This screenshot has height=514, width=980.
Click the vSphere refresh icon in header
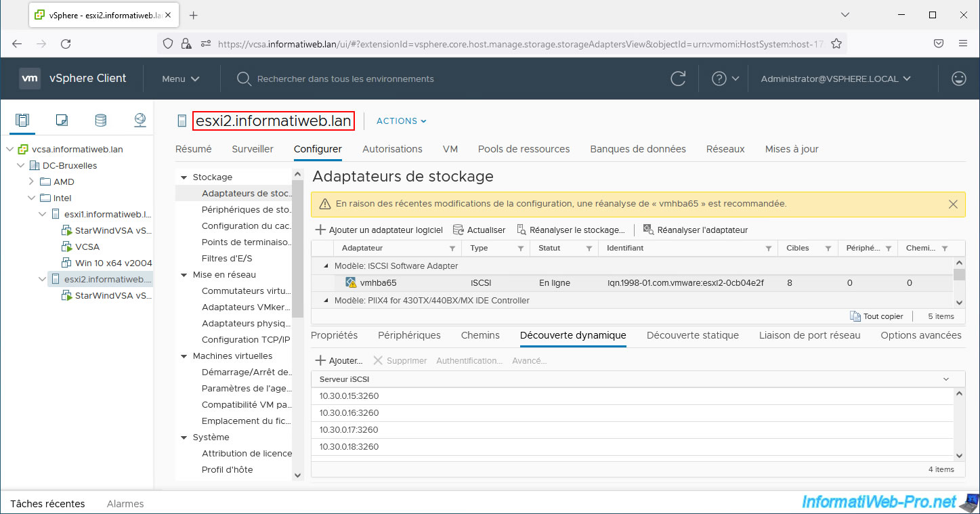click(678, 79)
